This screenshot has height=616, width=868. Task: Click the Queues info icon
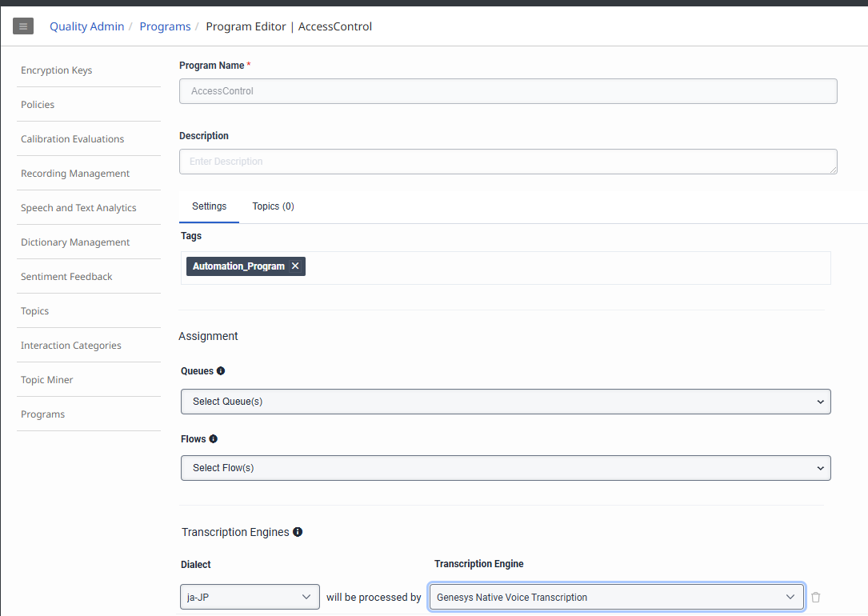(221, 371)
